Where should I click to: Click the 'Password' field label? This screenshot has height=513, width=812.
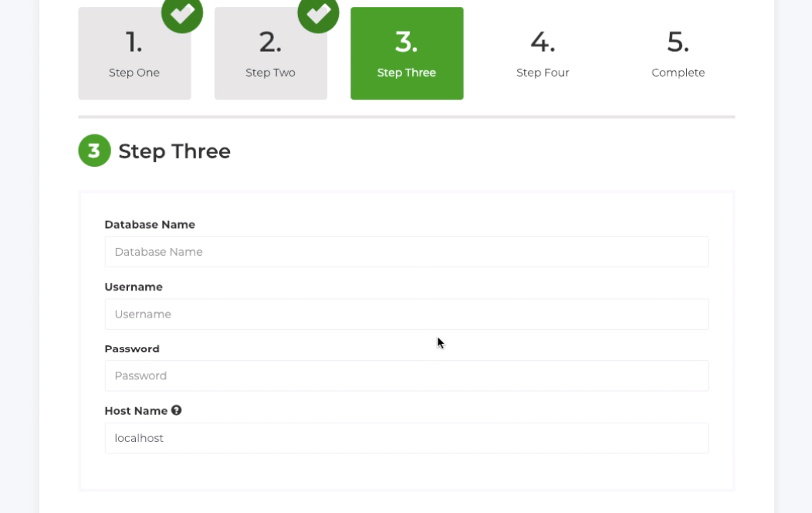(x=132, y=348)
